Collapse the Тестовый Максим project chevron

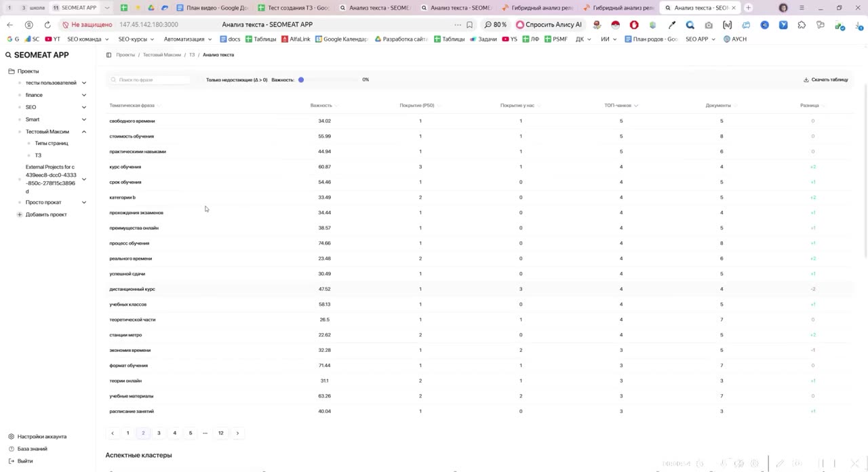pyautogui.click(x=84, y=132)
